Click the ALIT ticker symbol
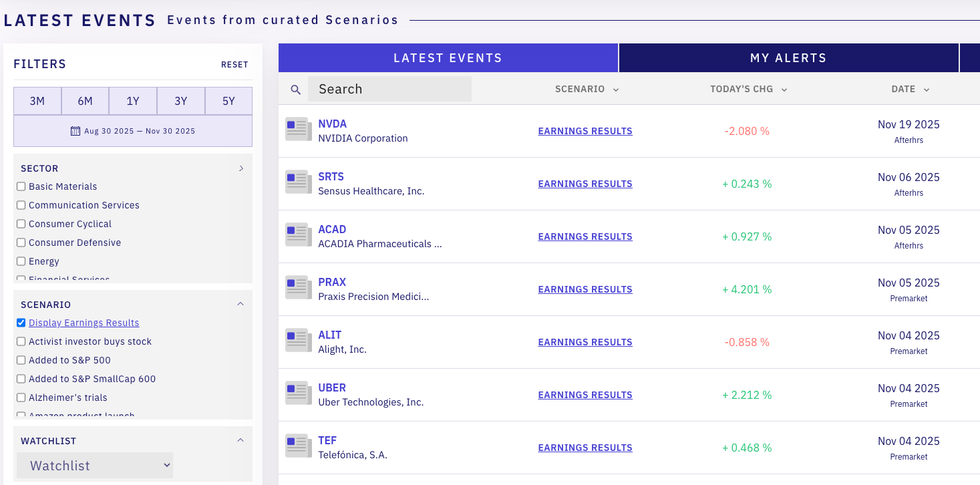980x485 pixels. pyautogui.click(x=330, y=335)
